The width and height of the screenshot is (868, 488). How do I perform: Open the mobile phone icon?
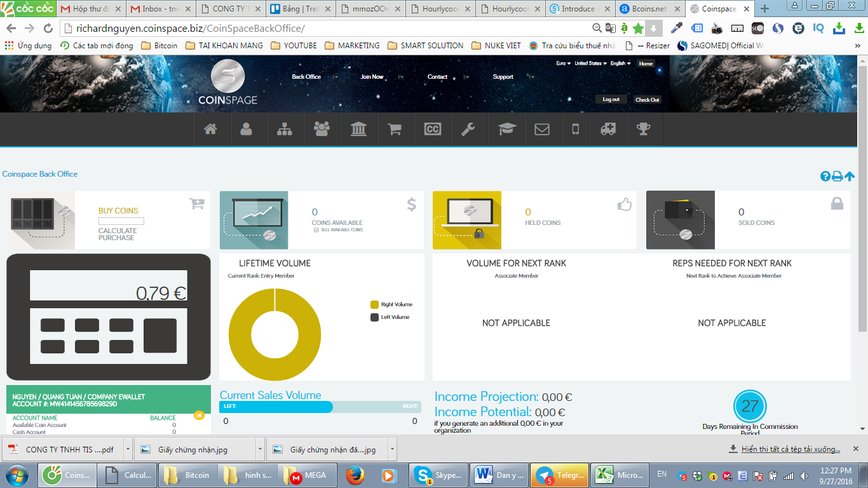pyautogui.click(x=576, y=130)
